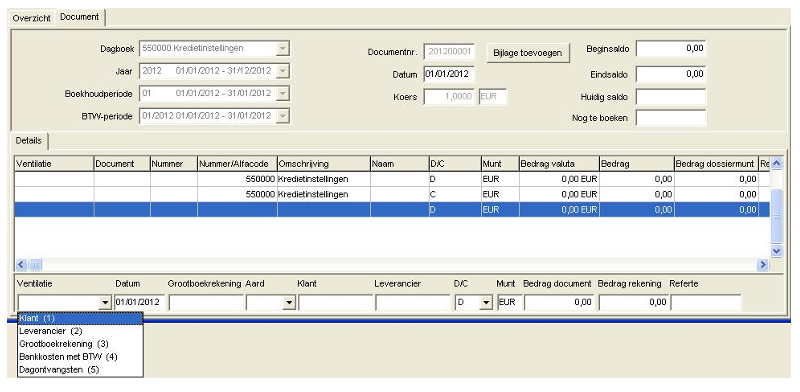Expand the Dagboek dropdown
The width and height of the screenshot is (800, 392).
(x=283, y=49)
